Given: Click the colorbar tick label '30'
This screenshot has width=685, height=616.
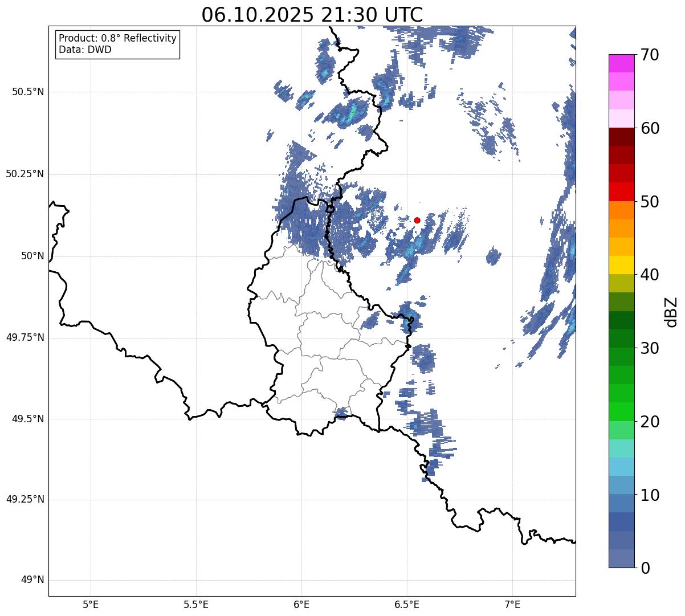Looking at the screenshot, I should coord(650,348).
